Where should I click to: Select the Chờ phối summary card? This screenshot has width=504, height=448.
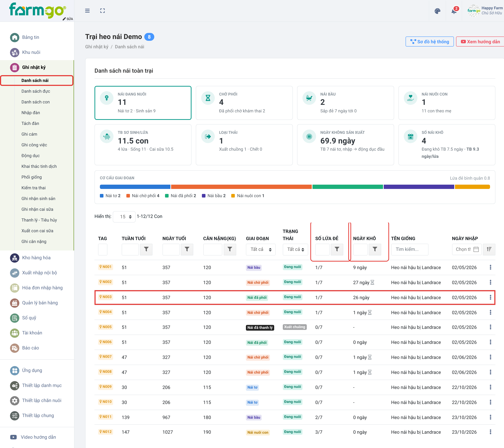244,103
